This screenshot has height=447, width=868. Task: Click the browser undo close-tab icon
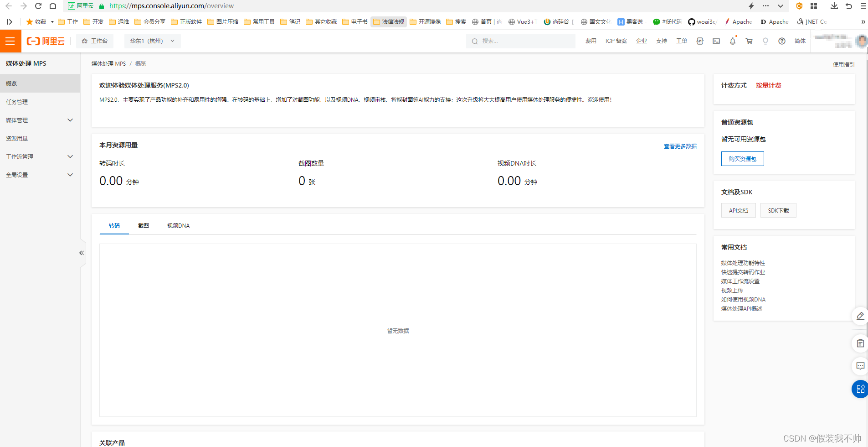tap(849, 6)
